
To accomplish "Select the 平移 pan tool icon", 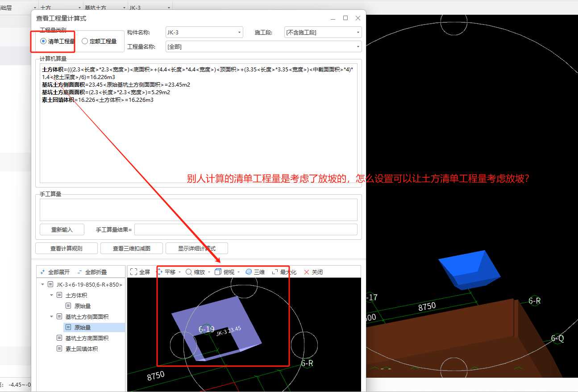I will pyautogui.click(x=160, y=272).
